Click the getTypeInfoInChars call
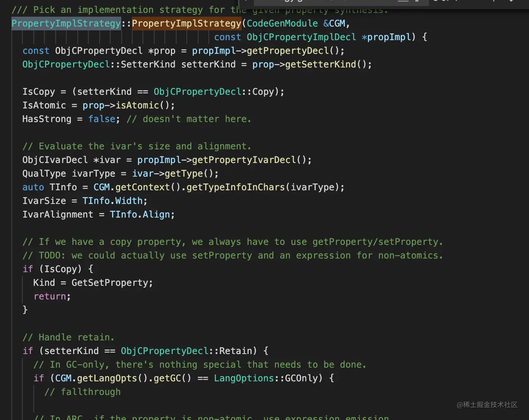Viewport: 529px width, 420px height. [x=235, y=187]
